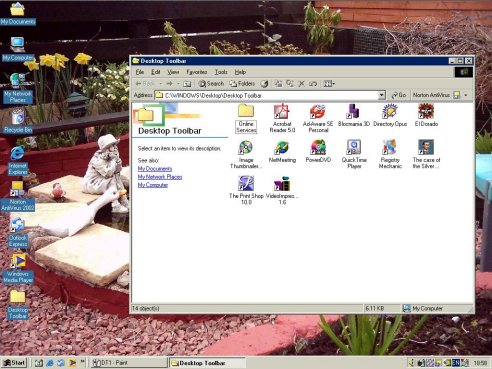Viewport: 492px width, 369px height.
Task: Open the Views dropdown button
Action: coord(329,84)
